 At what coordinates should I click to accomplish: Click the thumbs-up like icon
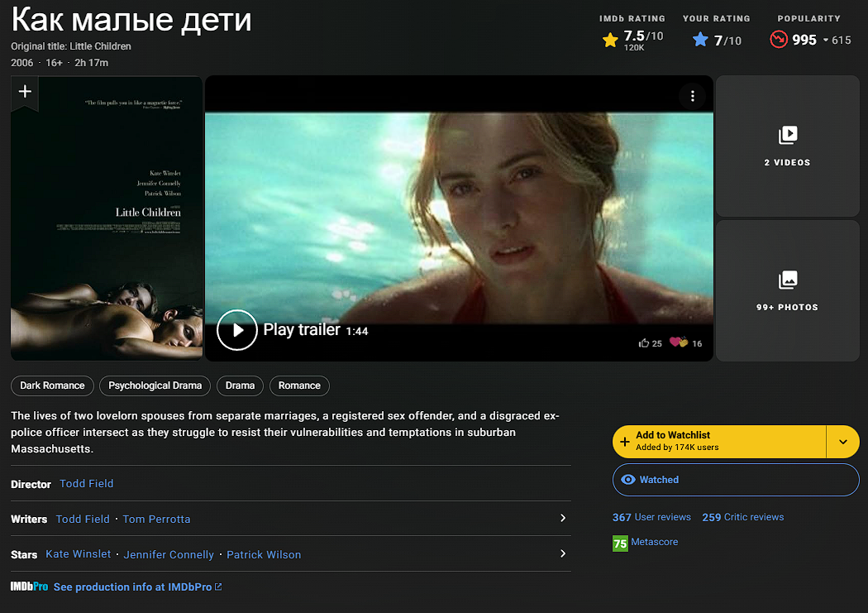(x=643, y=343)
